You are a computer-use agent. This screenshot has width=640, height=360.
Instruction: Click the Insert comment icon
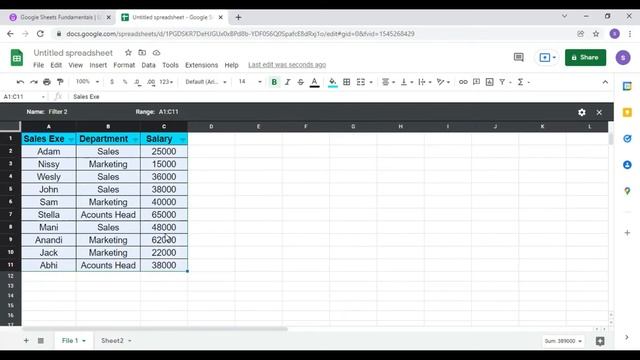click(476, 82)
